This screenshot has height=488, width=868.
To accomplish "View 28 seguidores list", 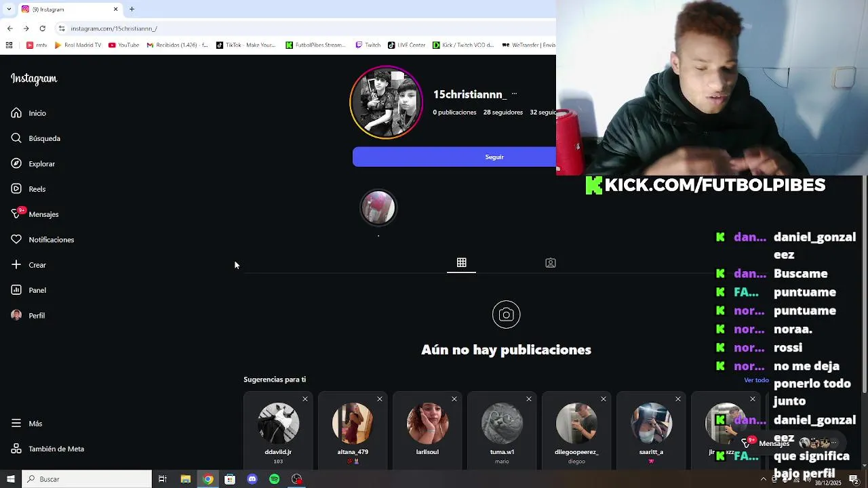I will 503,113.
